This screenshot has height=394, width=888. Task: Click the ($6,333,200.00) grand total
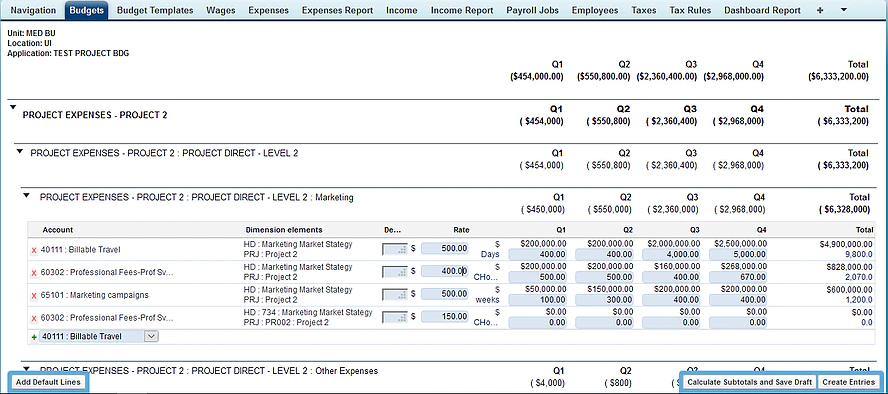(x=838, y=76)
